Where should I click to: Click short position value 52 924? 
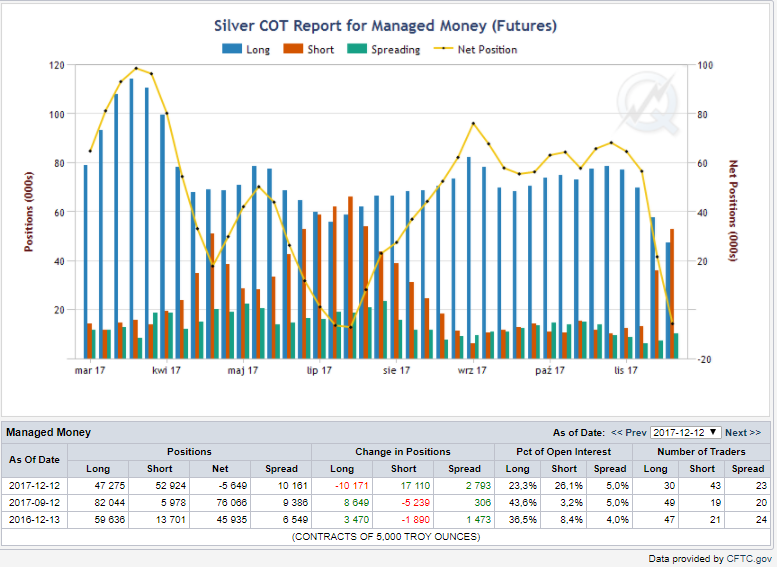(x=170, y=486)
